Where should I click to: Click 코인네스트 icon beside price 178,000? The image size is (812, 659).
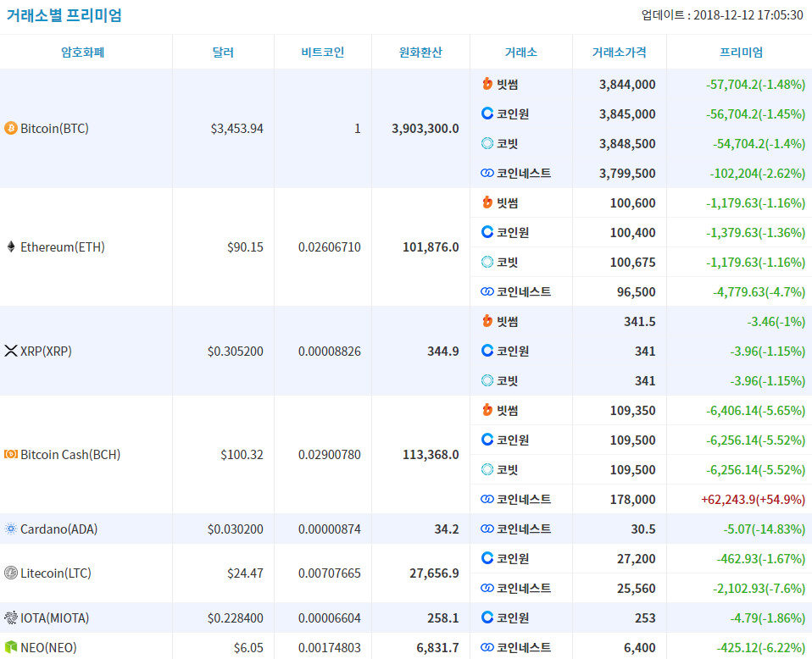click(x=487, y=499)
